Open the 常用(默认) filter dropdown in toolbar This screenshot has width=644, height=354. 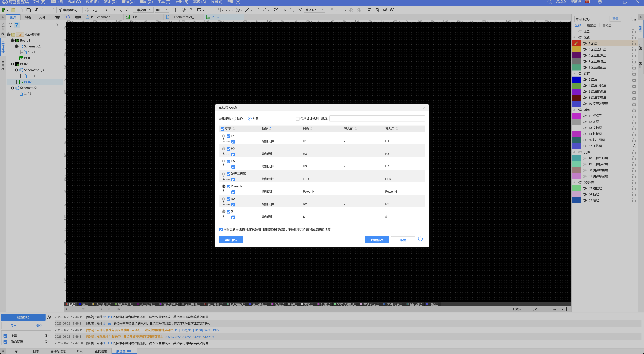point(70,10)
